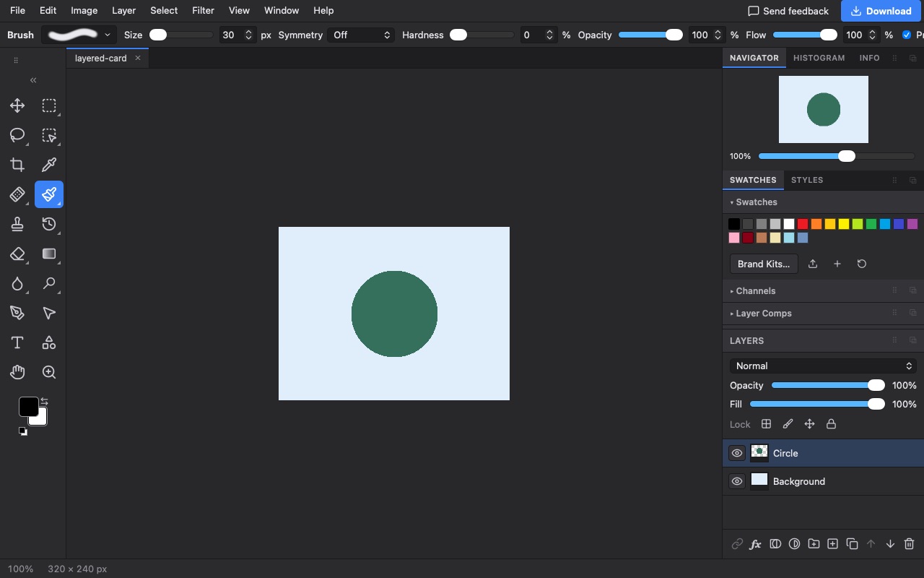This screenshot has height=578, width=924.
Task: Hide the Background layer
Action: pyautogui.click(x=736, y=481)
